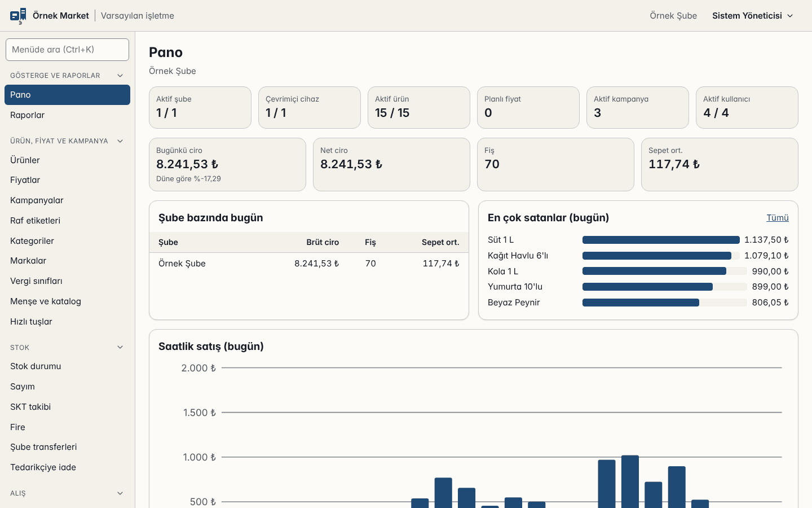This screenshot has width=812, height=508.
Task: Click the Fiş 70 summary card
Action: point(555,164)
